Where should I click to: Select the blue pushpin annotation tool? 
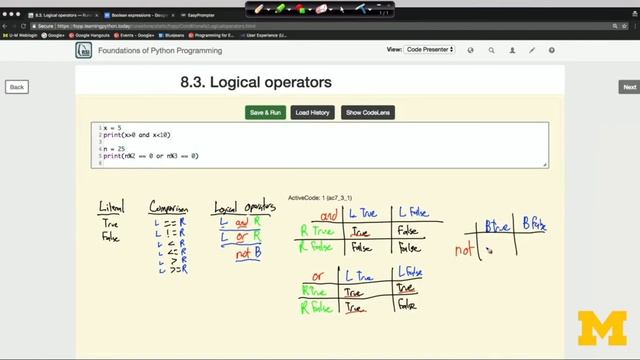(x=361, y=8)
